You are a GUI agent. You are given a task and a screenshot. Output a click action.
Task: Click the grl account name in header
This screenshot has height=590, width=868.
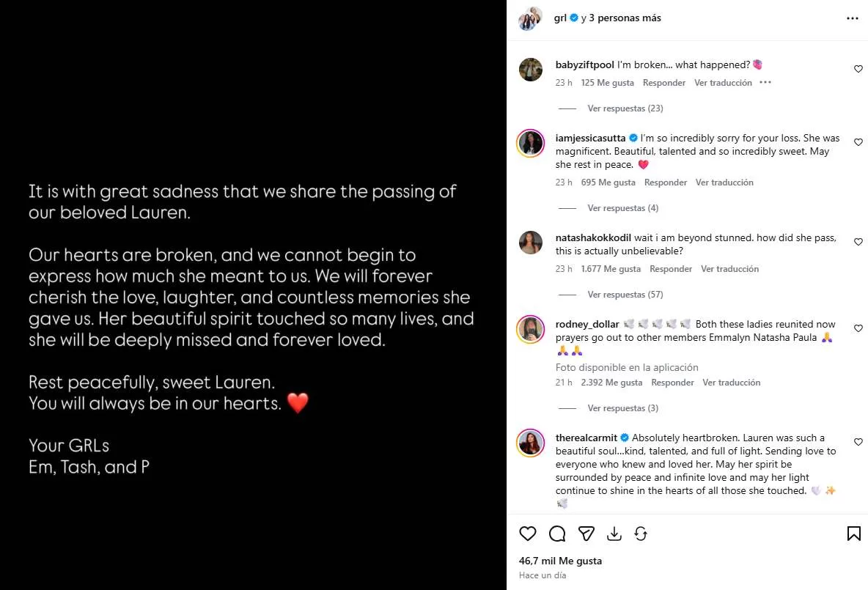pyautogui.click(x=559, y=18)
